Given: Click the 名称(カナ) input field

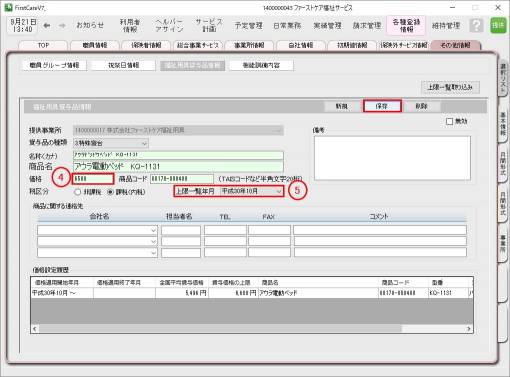Looking at the screenshot, I should click(x=178, y=155).
